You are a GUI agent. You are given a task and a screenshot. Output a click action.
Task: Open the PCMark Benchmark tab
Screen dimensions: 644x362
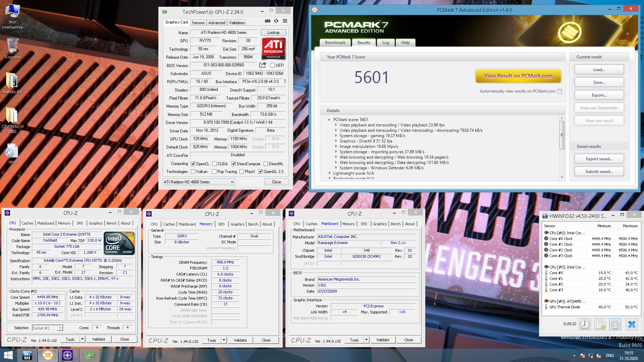(x=335, y=43)
